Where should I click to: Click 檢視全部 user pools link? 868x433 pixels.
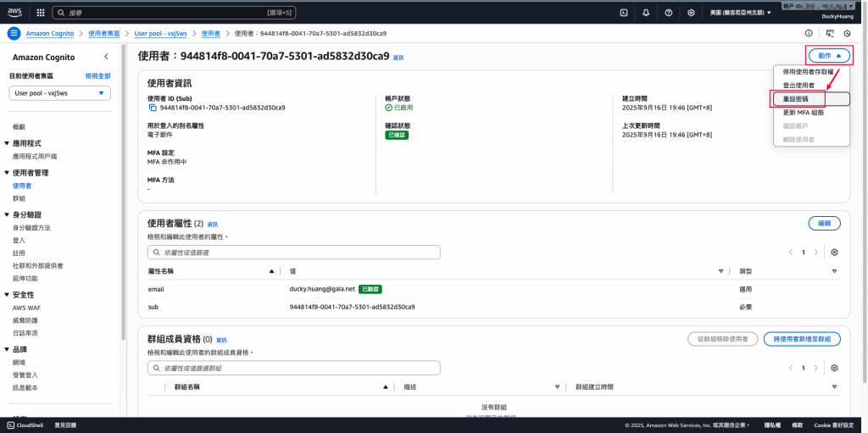point(98,76)
